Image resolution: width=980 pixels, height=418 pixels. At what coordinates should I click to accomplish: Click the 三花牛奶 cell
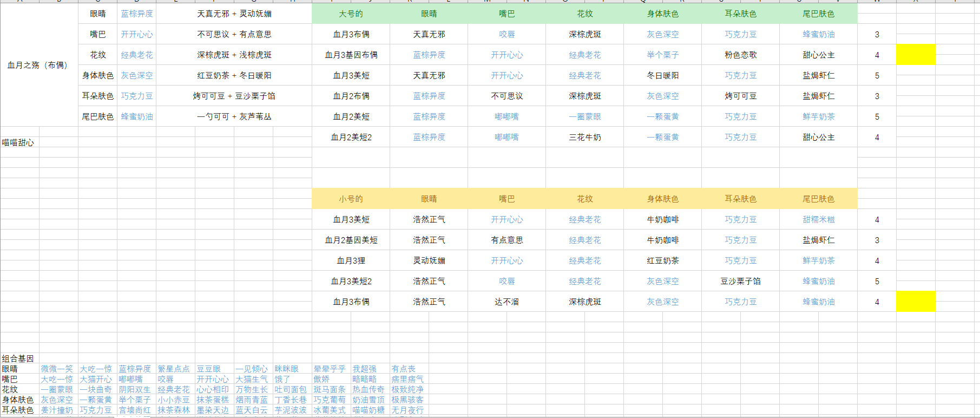584,137
